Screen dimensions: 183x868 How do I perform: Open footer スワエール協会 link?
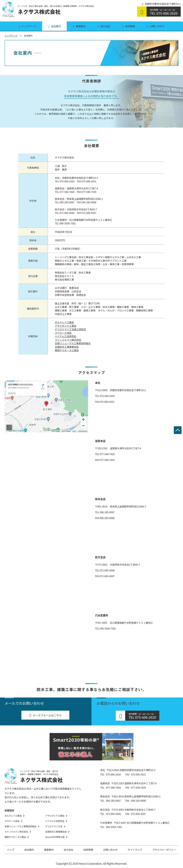(x=14, y=821)
